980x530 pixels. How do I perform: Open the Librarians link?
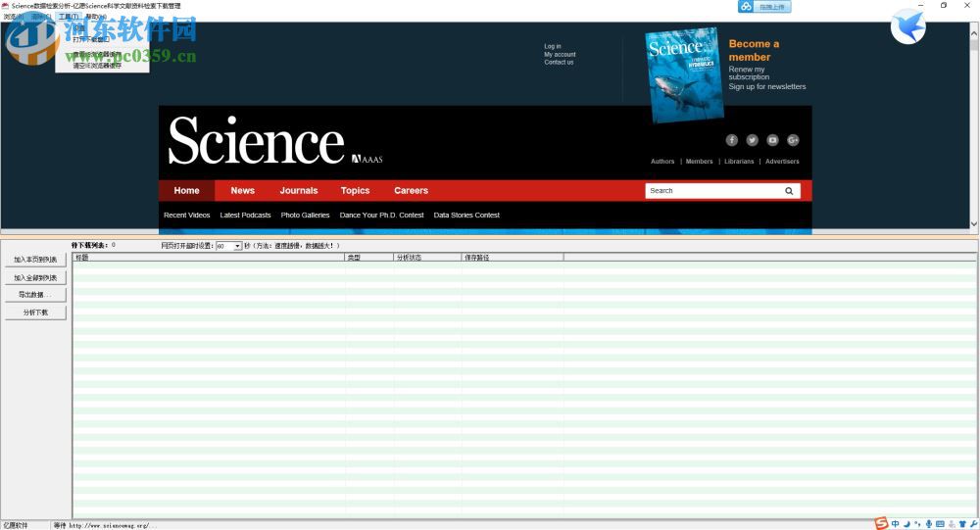coord(739,162)
